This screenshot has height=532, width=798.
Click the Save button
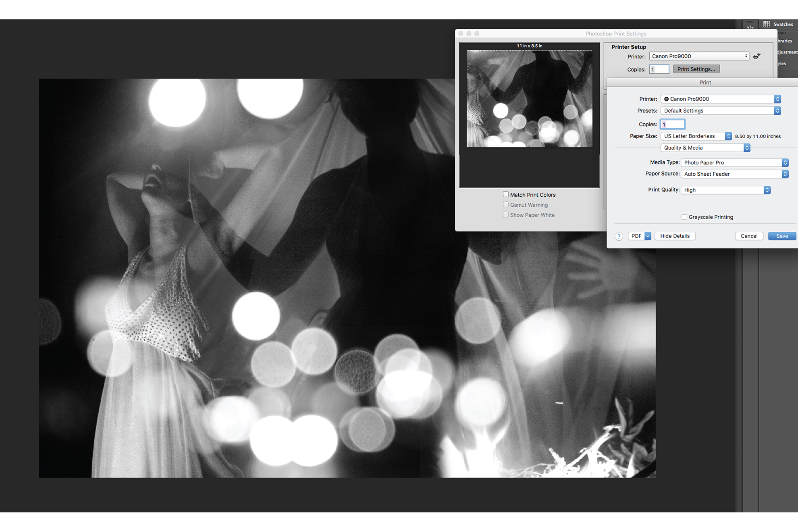pos(782,236)
